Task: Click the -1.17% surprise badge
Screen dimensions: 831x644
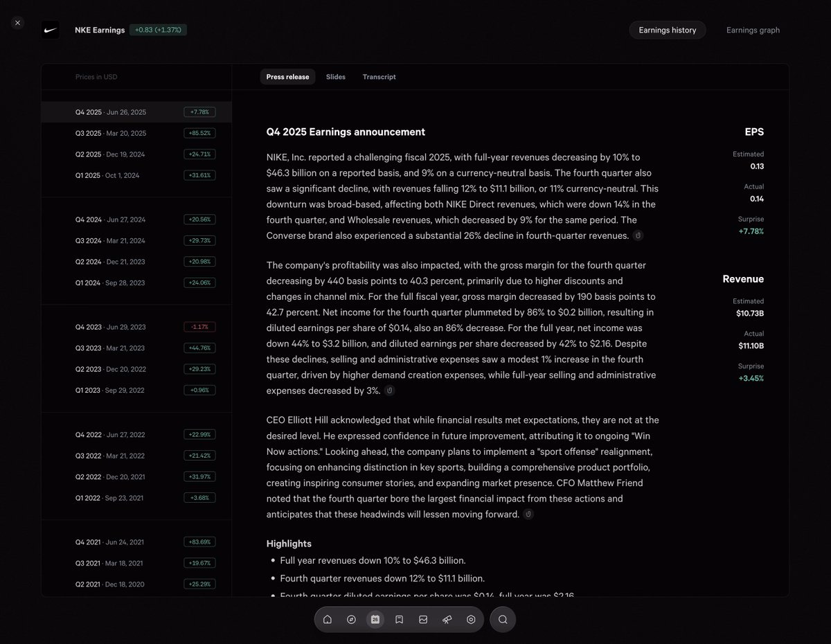Action: pyautogui.click(x=199, y=327)
